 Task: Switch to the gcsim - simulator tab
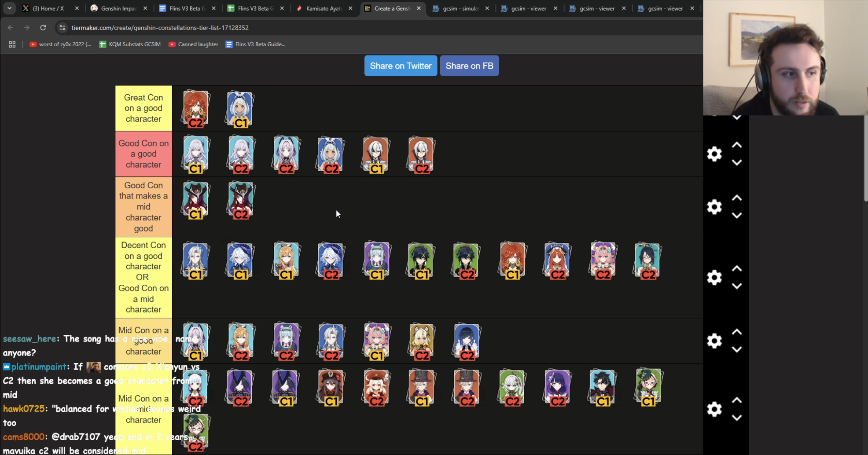(x=460, y=8)
